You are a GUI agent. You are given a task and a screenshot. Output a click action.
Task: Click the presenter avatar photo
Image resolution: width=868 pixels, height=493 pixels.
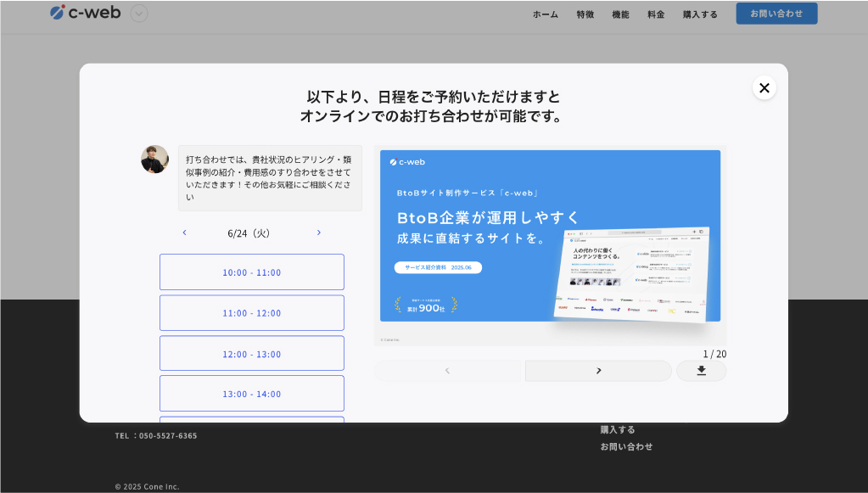[154, 160]
